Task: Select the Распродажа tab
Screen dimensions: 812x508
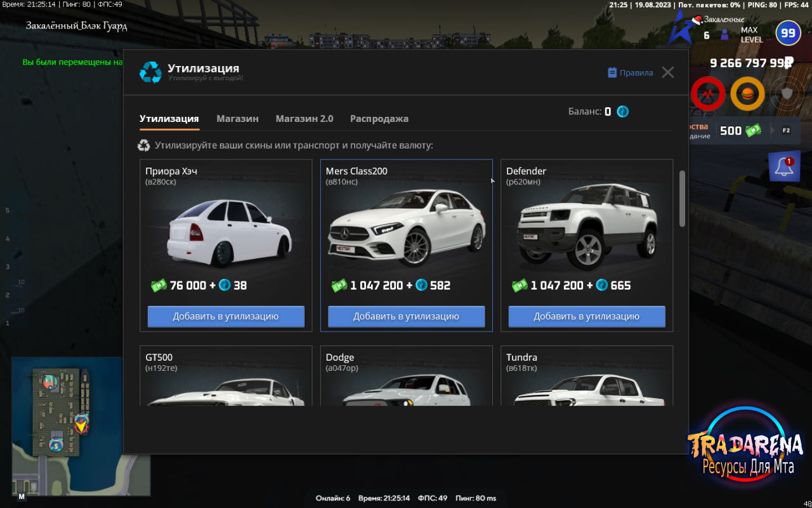Action: 379,119
